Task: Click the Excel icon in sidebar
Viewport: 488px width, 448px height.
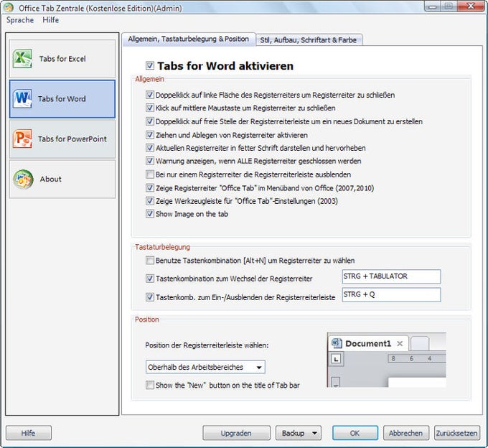Action: point(22,58)
